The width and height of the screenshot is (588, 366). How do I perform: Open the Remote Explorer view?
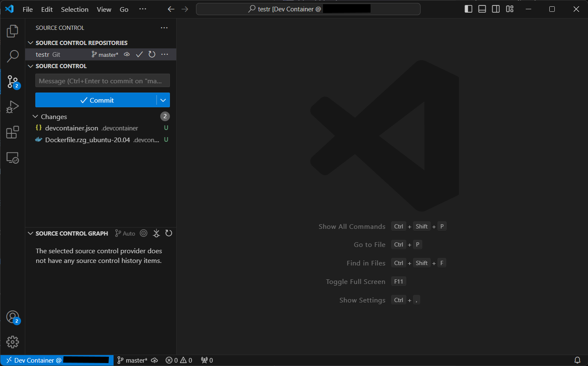pyautogui.click(x=13, y=158)
